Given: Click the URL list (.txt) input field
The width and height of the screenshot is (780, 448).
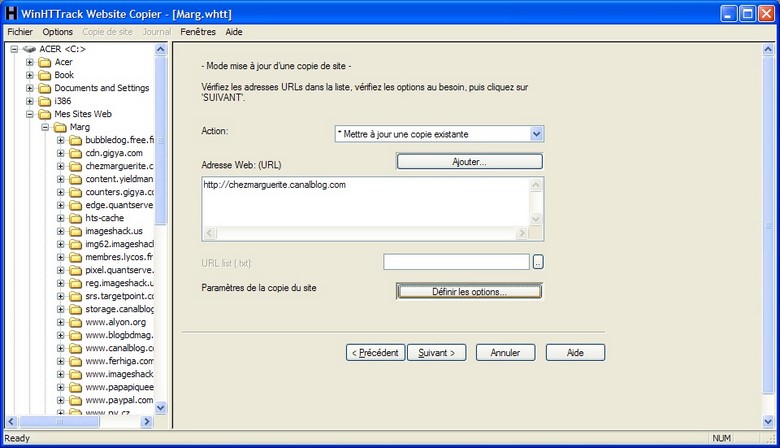Looking at the screenshot, I should 456,262.
